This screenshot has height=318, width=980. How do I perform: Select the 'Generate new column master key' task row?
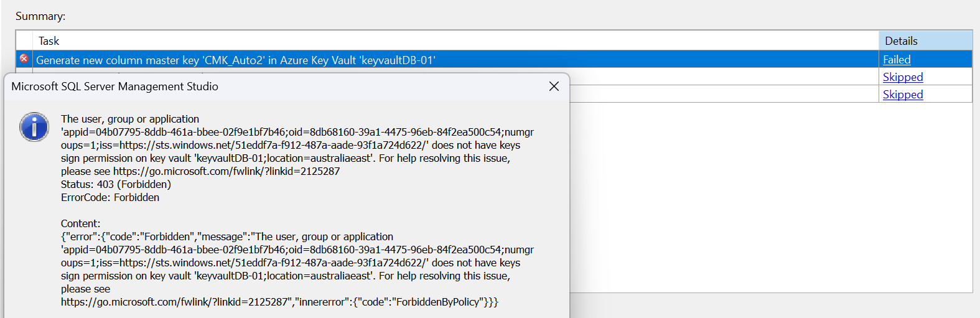click(493, 60)
